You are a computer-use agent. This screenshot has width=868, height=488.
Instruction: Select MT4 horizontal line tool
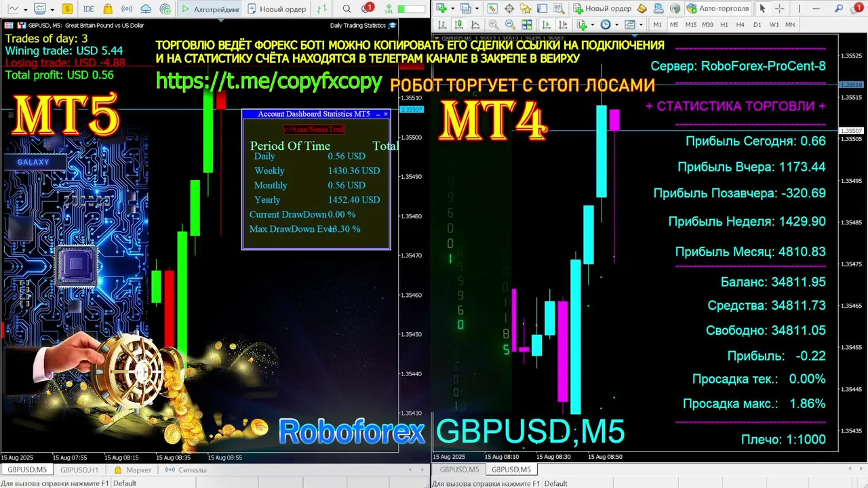tap(816, 9)
